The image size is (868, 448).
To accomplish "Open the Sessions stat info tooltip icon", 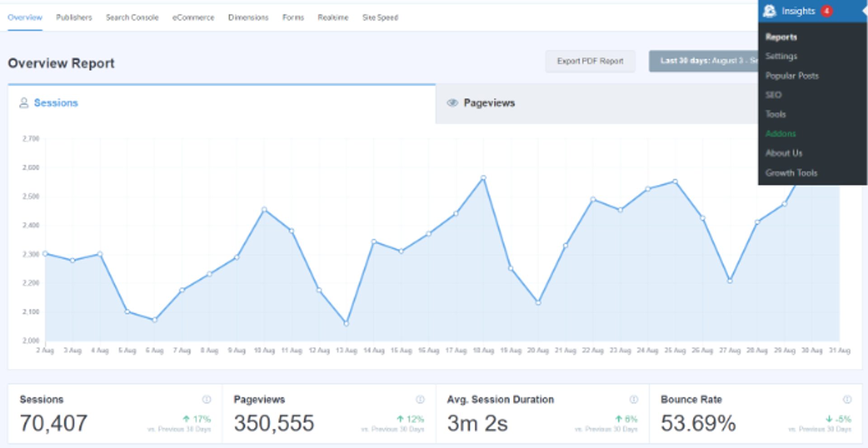I will (207, 399).
